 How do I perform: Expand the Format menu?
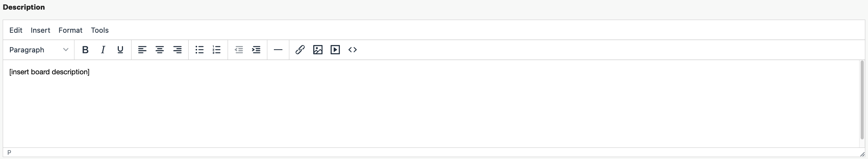tap(70, 30)
